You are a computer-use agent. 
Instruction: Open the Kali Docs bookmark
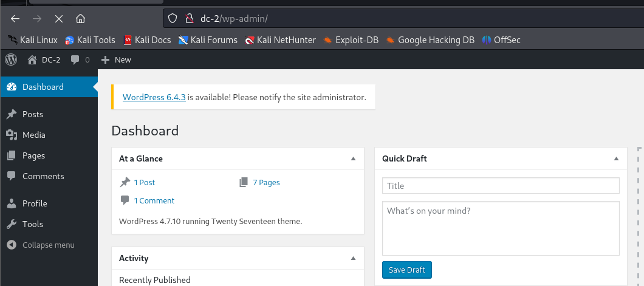(x=147, y=40)
